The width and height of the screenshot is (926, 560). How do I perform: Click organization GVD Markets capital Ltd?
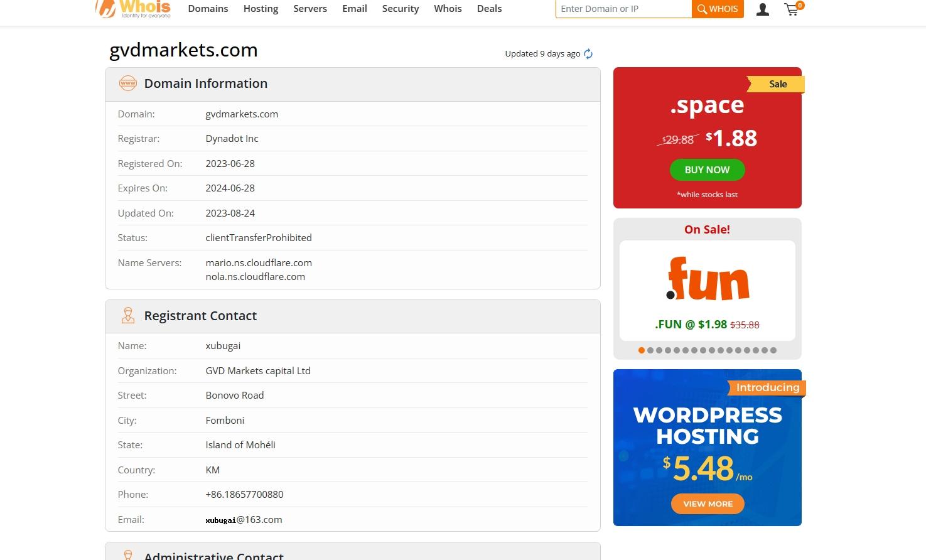point(258,370)
